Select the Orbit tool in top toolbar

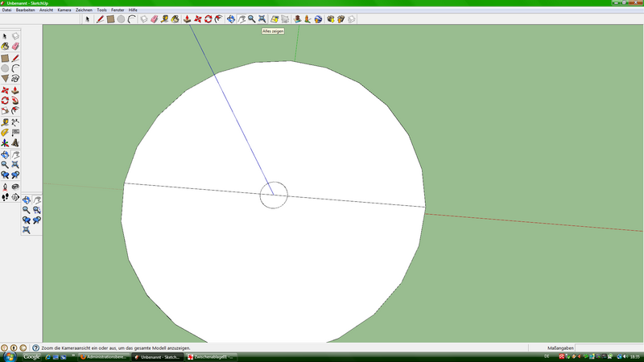pos(231,19)
